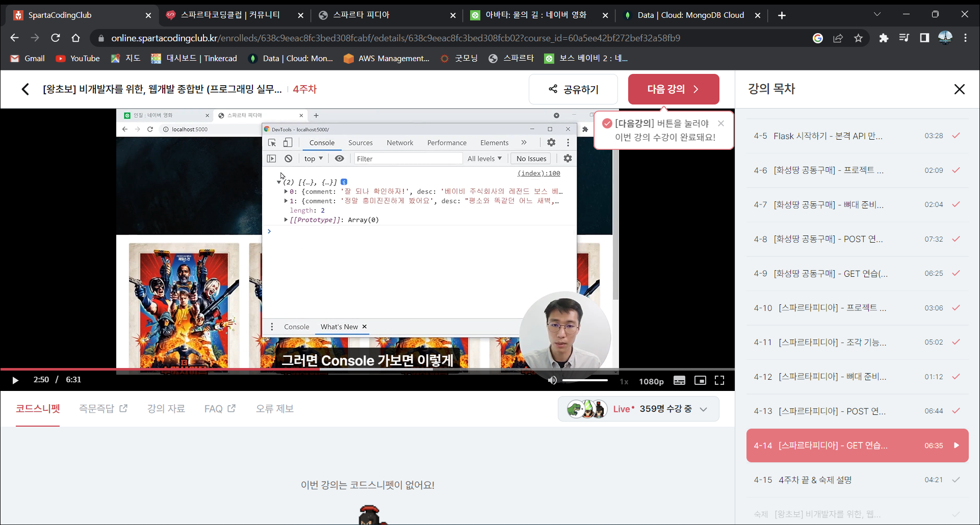This screenshot has width=980, height=525.
Task: Open lecture 4-10 스파르타피디아 프로젝트
Action: (857, 308)
